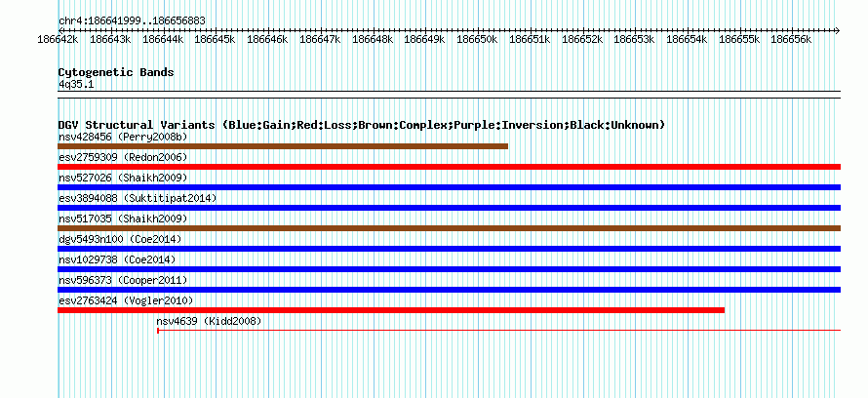Open nsv596373 (Cooper2011) variant label
The width and height of the screenshot is (868, 398).
123,280
